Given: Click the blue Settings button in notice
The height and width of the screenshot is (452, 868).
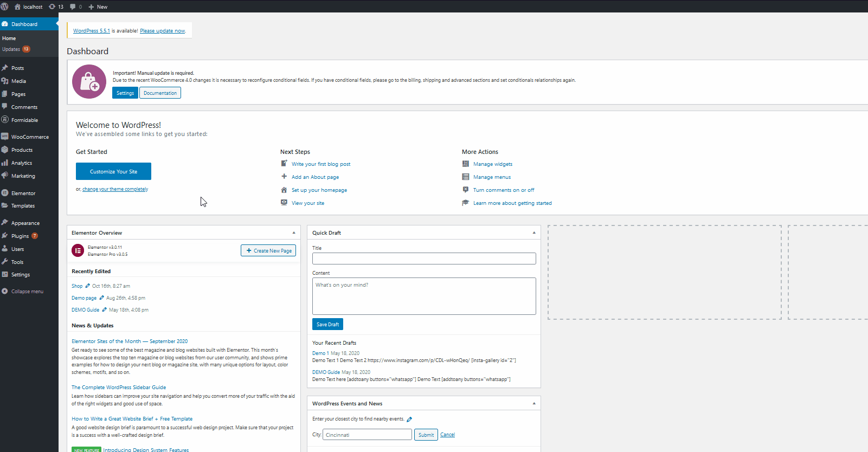Looking at the screenshot, I should tap(125, 93).
